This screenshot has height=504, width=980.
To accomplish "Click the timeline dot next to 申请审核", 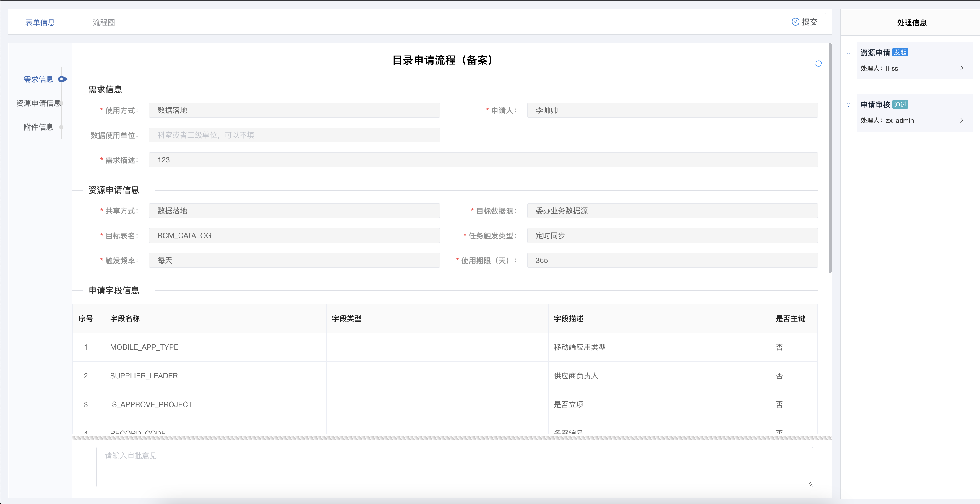I will (848, 105).
